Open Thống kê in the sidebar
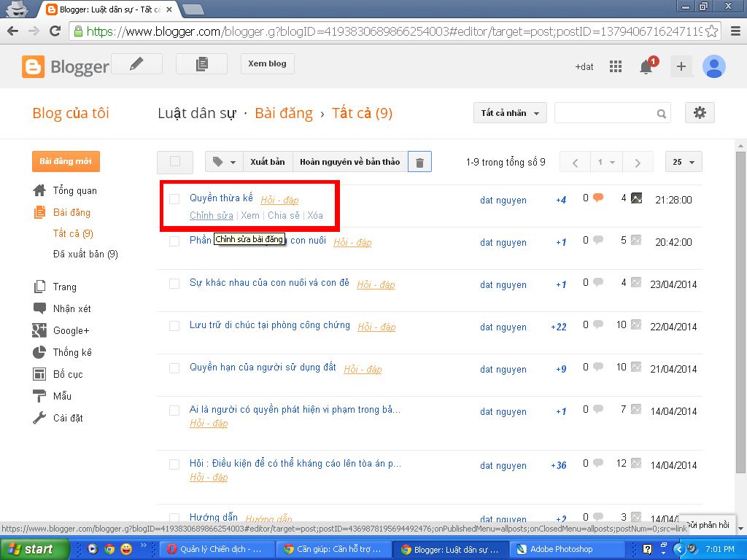 (x=72, y=352)
